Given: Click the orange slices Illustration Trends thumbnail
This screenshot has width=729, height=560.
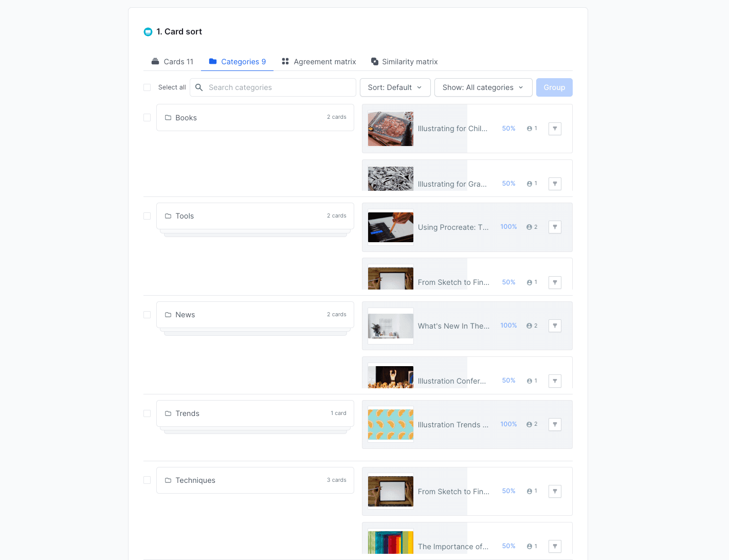Looking at the screenshot, I should tap(391, 424).
